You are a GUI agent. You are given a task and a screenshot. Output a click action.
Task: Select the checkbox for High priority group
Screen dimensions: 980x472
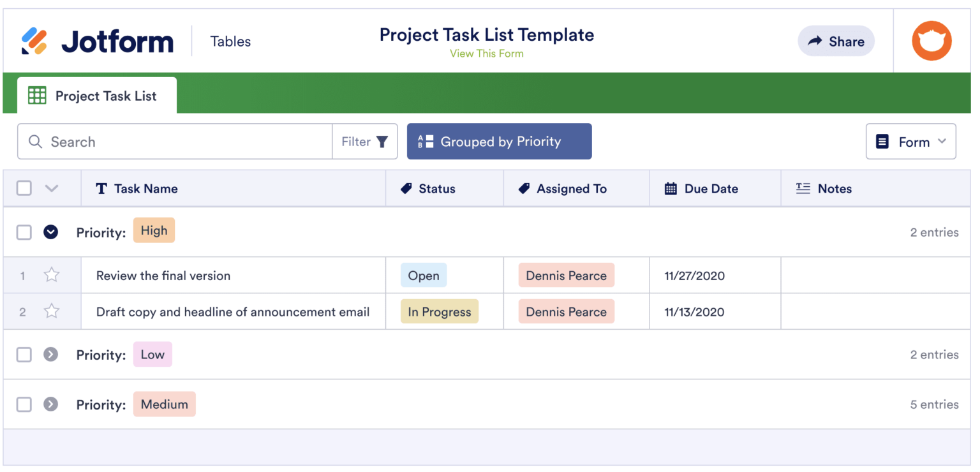(x=24, y=232)
